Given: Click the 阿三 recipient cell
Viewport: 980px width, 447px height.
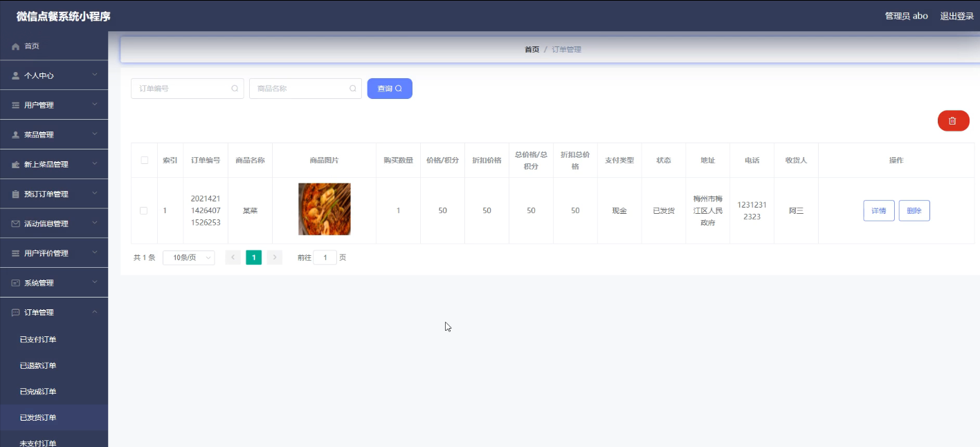Looking at the screenshot, I should point(796,210).
